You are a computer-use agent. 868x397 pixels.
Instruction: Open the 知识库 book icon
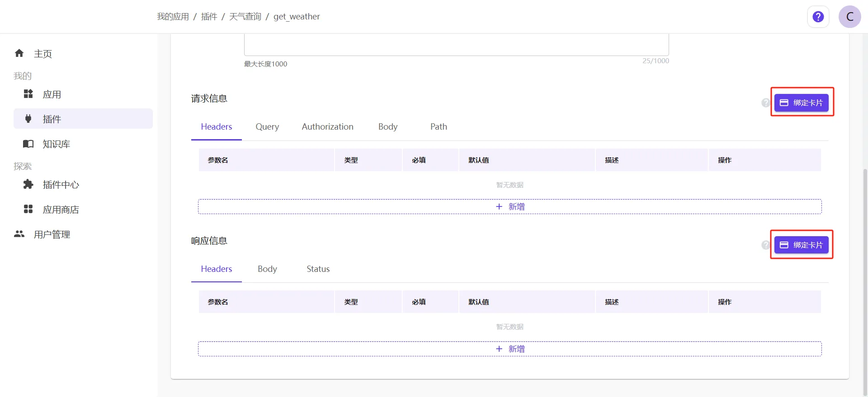pos(28,144)
